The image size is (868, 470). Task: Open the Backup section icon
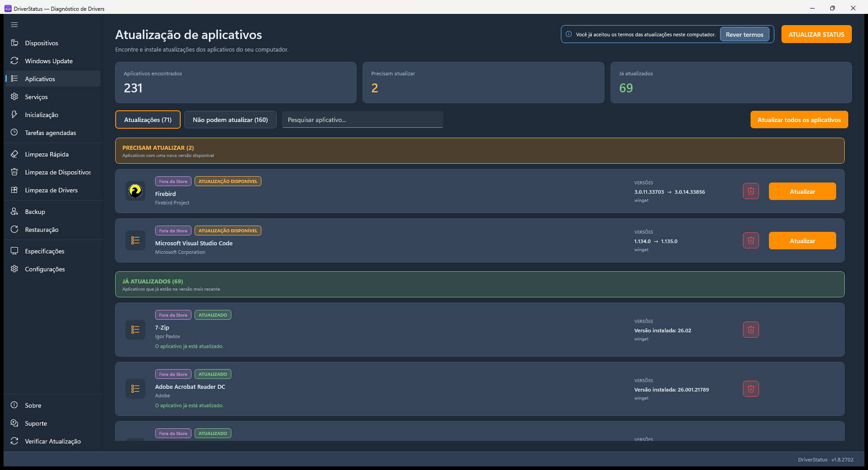(14, 212)
